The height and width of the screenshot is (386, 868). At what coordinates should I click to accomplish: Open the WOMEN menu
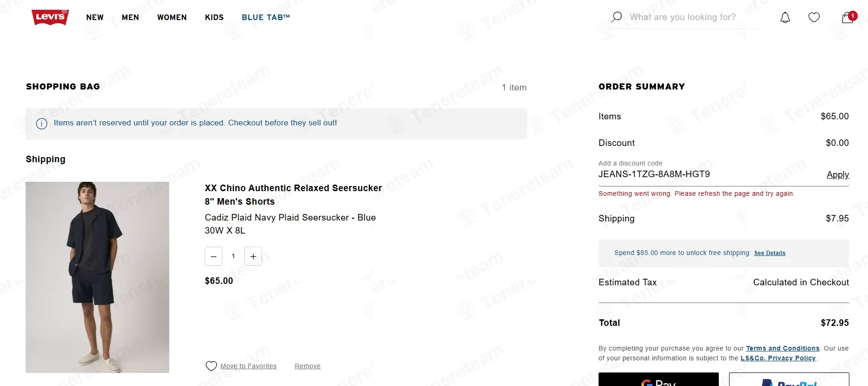click(172, 17)
